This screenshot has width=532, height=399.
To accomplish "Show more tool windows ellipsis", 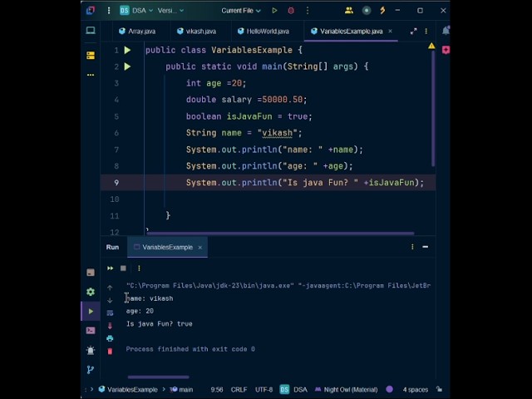I will point(91,75).
